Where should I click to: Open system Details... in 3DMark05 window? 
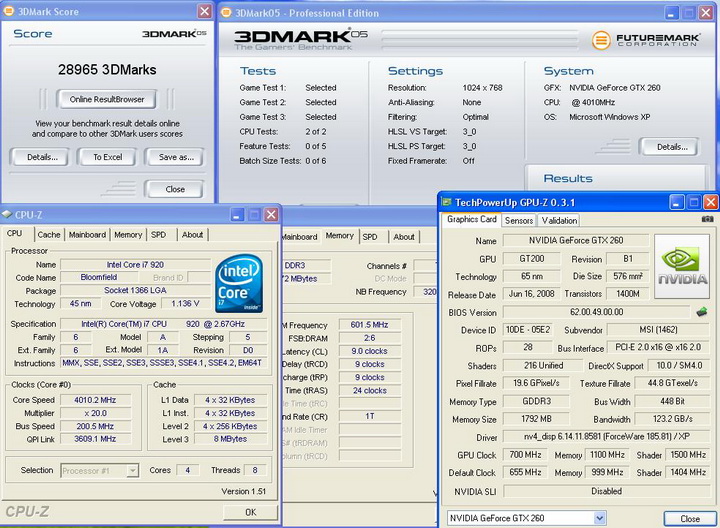(669, 147)
